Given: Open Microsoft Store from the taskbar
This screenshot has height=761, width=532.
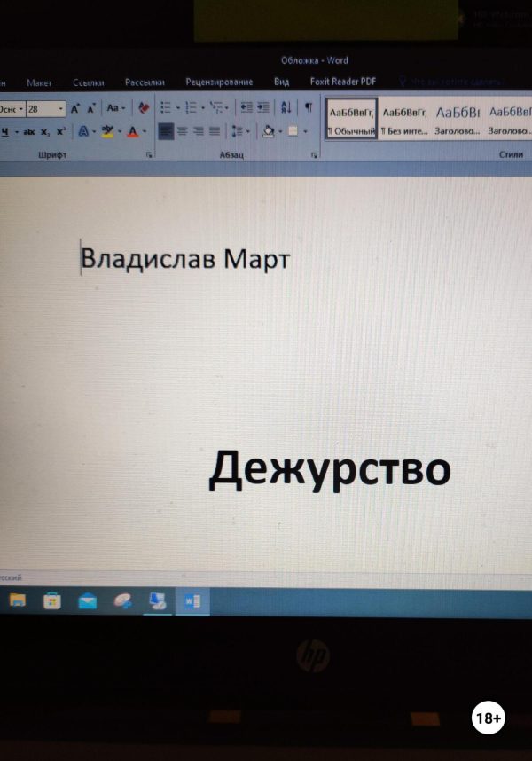Looking at the screenshot, I should tap(52, 601).
